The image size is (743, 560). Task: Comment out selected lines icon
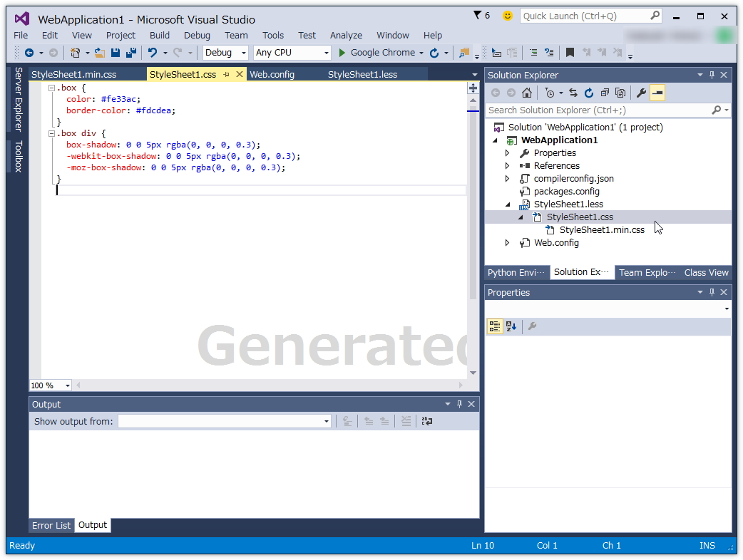[x=533, y=53]
